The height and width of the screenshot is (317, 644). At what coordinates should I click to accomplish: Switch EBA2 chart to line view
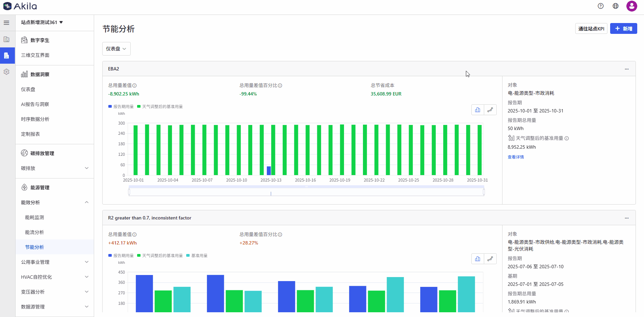pos(490,110)
